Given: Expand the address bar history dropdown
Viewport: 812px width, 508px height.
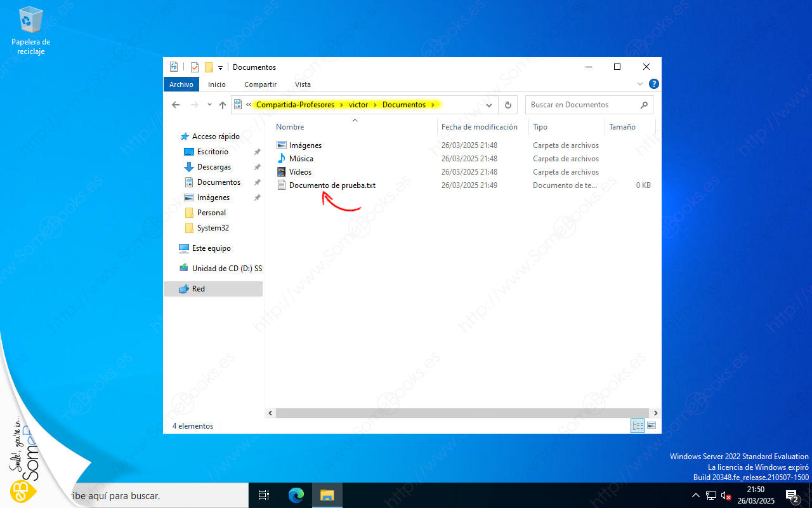Looking at the screenshot, I should (x=489, y=105).
